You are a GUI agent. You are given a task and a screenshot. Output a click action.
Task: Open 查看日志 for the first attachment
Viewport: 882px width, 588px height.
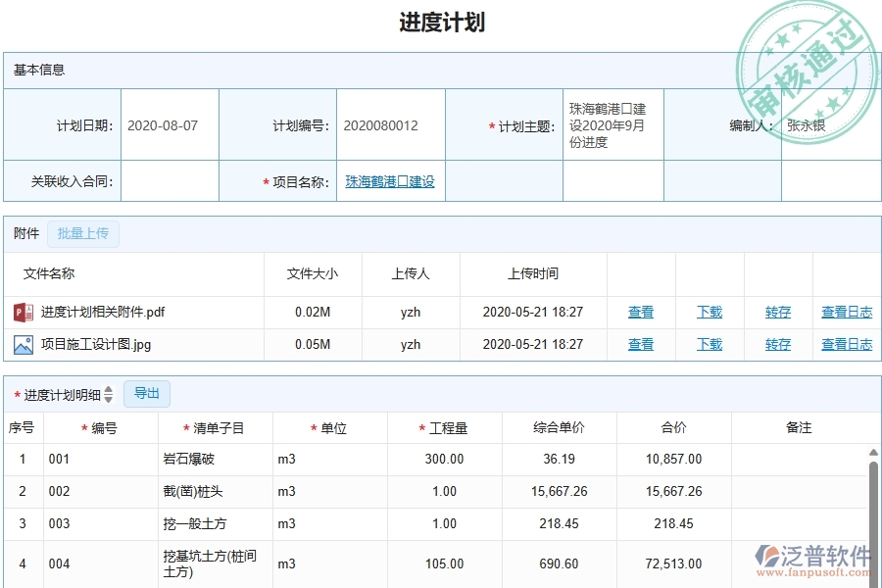pos(847,312)
